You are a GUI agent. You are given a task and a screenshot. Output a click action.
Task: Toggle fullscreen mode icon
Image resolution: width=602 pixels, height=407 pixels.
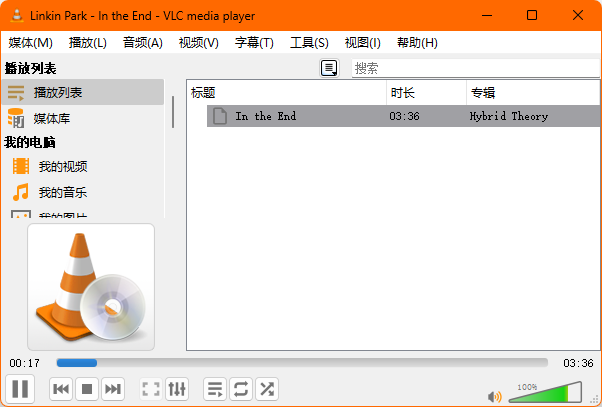tap(151, 389)
